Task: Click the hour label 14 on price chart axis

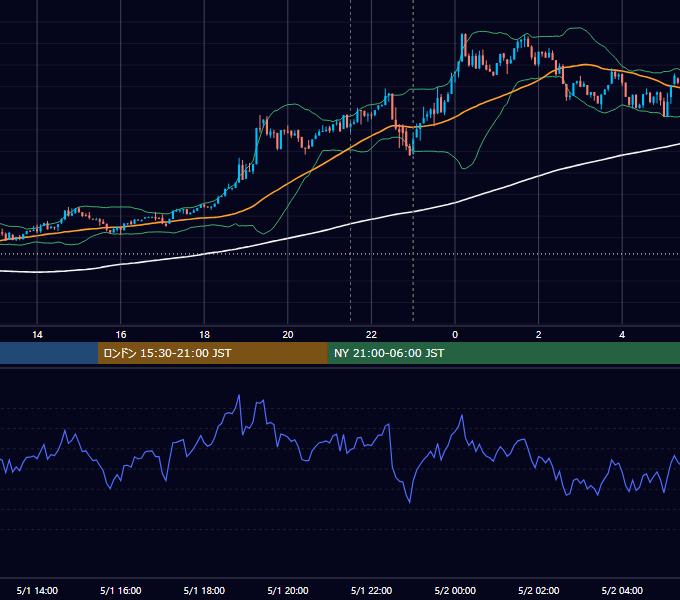Action: tap(37, 335)
